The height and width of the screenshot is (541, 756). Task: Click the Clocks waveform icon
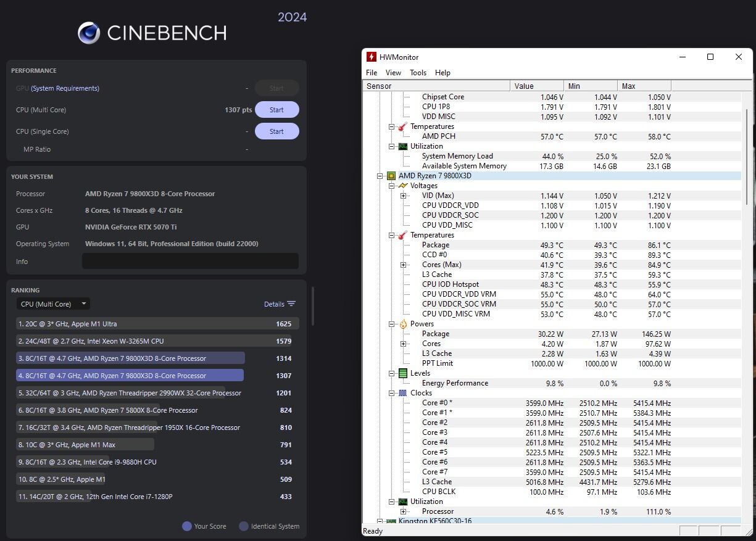pos(403,393)
